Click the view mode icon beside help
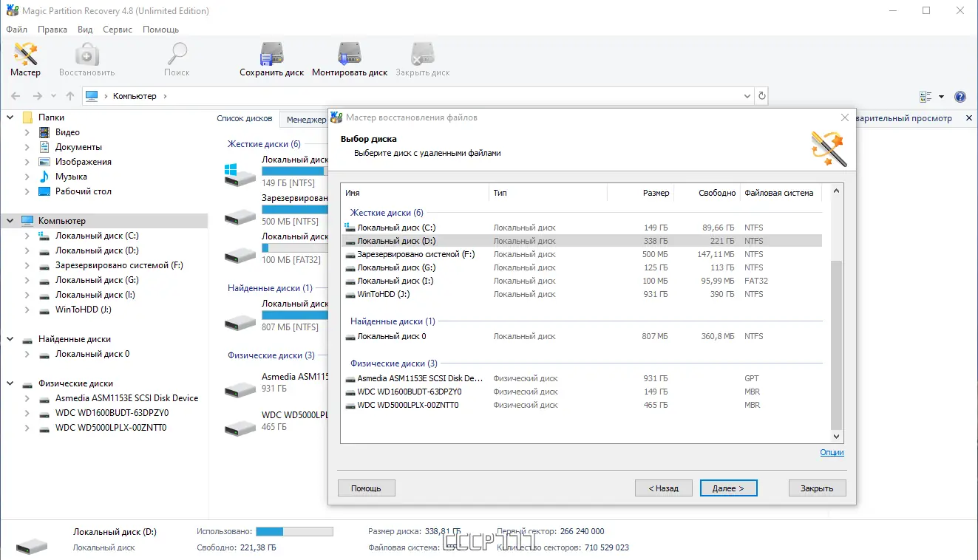The height and width of the screenshot is (560, 978). pos(926,97)
